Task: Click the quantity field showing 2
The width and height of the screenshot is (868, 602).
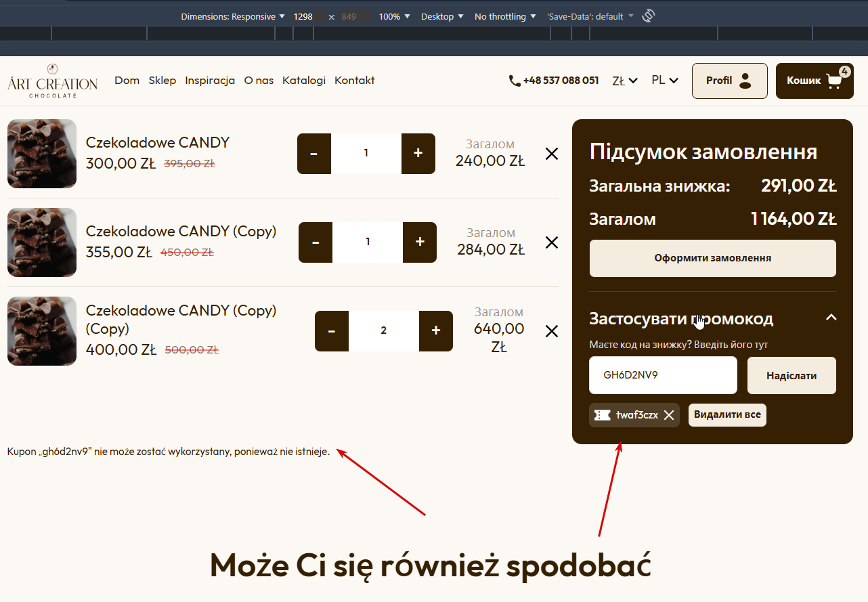Action: click(x=384, y=331)
